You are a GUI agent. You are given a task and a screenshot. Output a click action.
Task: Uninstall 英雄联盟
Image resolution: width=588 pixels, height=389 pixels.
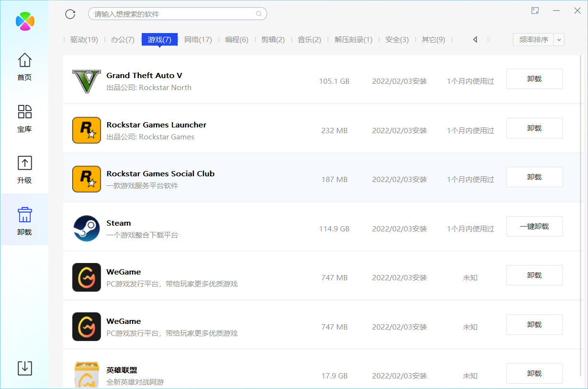(x=534, y=374)
